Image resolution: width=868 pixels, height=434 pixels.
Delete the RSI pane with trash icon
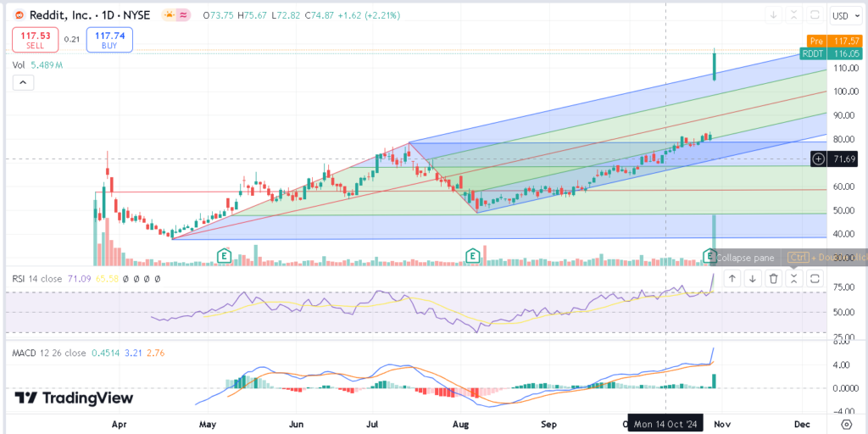click(773, 278)
